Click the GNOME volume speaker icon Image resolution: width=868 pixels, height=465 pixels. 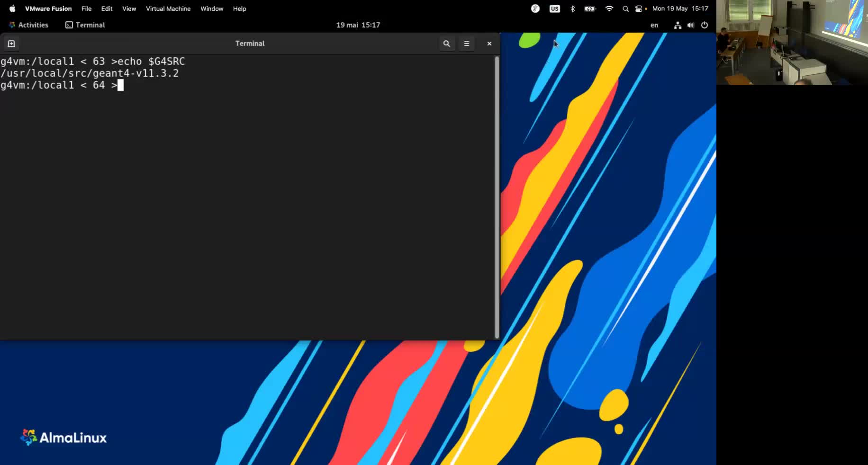[691, 25]
